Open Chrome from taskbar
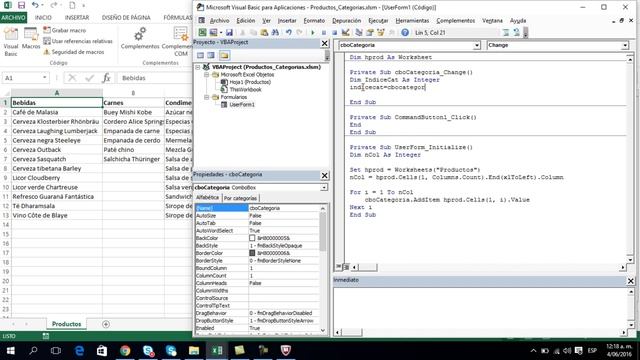640x360 pixels. point(125,351)
